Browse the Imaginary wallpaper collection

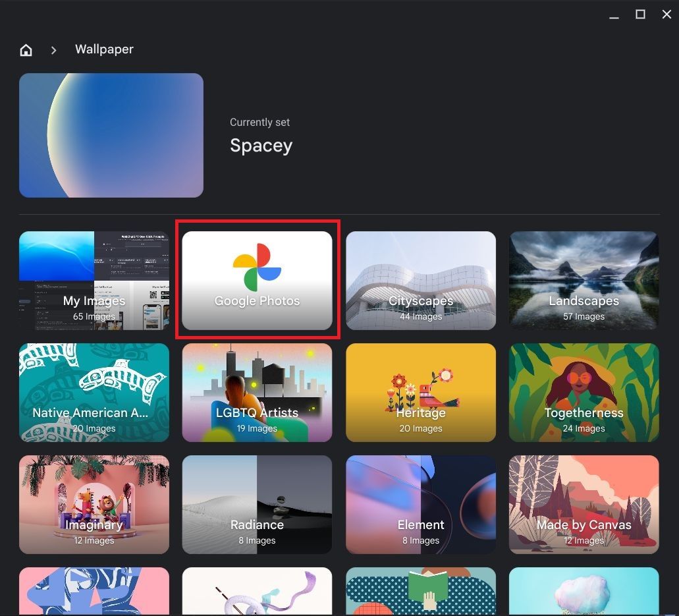point(94,505)
